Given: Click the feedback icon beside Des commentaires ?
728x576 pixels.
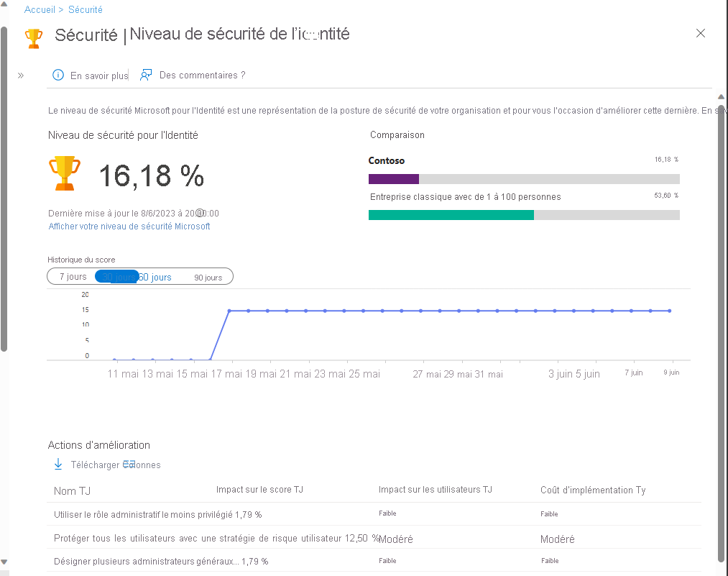Looking at the screenshot, I should click(x=146, y=74).
